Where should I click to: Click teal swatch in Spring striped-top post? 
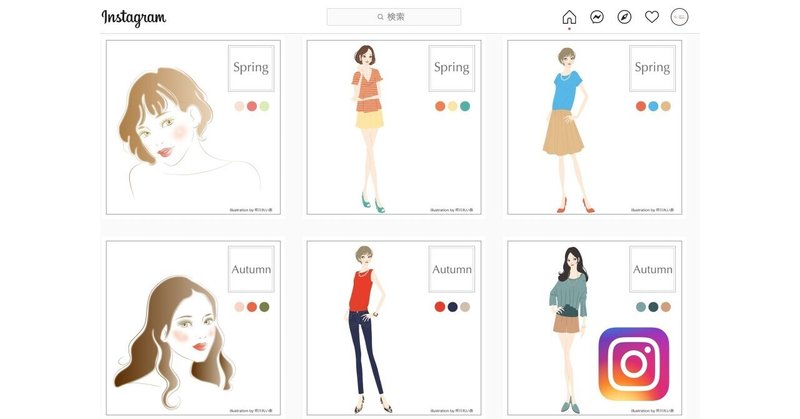pos(465,106)
